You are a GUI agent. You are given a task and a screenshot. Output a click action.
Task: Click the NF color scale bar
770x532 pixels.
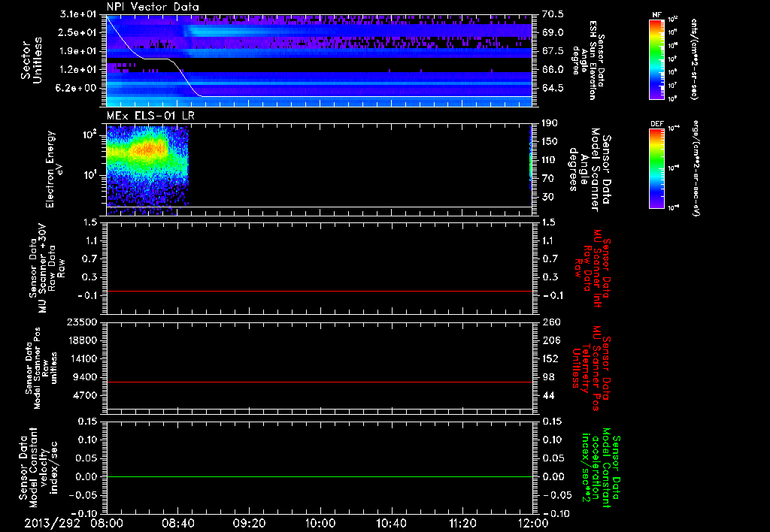(656, 60)
